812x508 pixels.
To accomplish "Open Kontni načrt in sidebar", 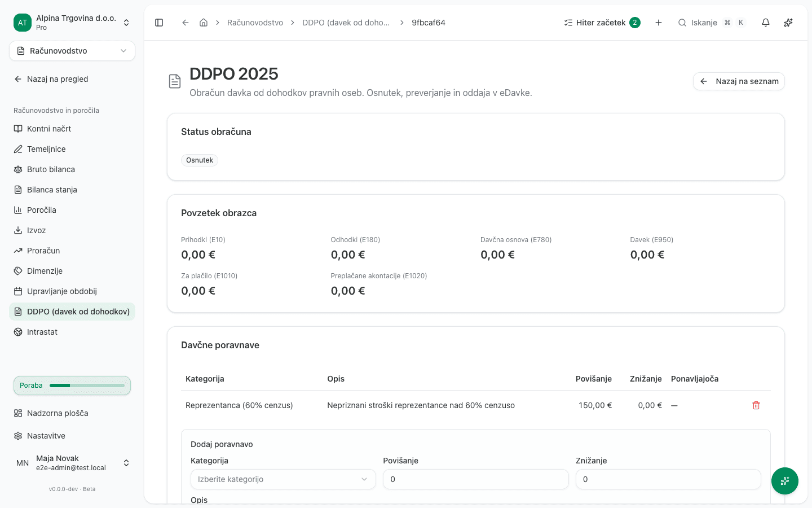I will point(72,129).
